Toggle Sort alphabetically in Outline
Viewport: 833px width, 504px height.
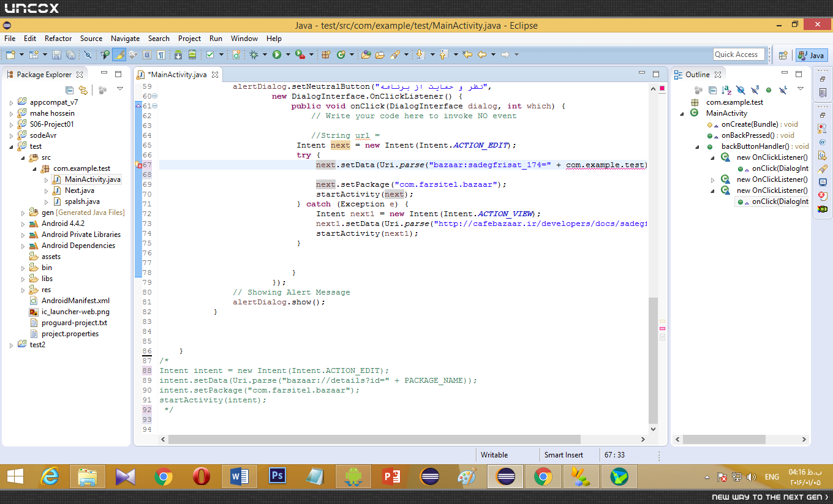[726, 90]
